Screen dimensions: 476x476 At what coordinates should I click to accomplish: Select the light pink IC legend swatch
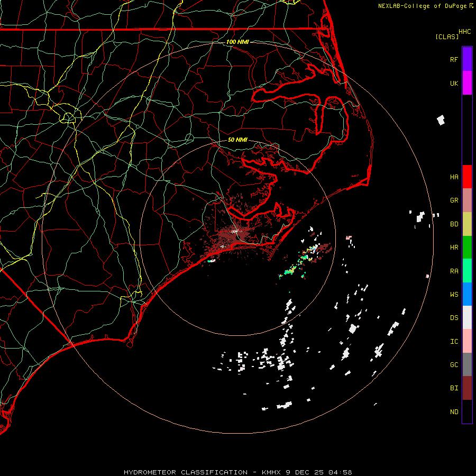[x=467, y=341]
